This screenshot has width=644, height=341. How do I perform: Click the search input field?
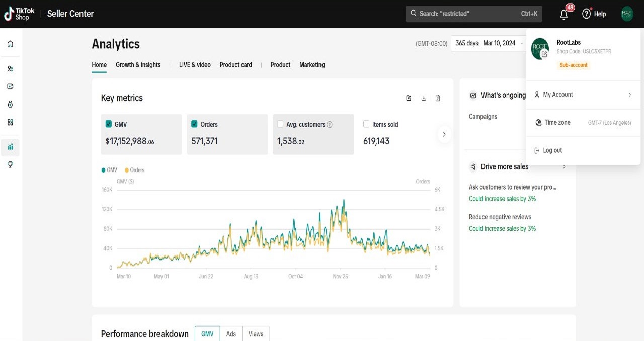click(x=468, y=14)
